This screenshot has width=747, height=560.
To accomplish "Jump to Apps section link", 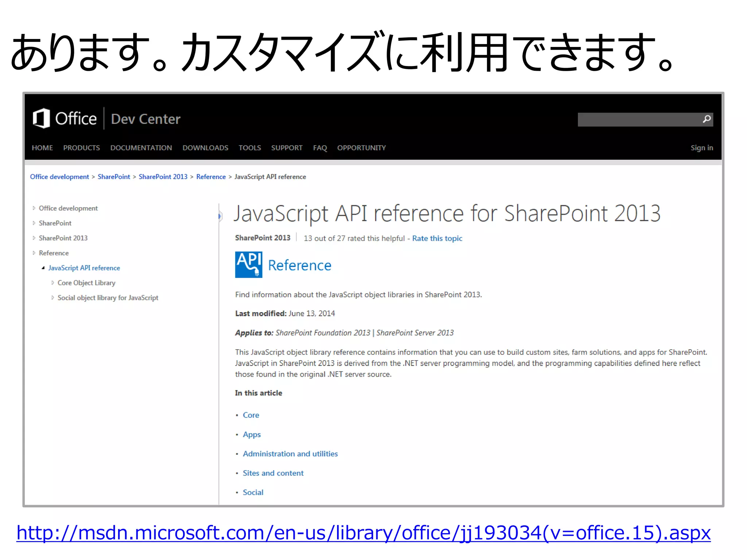I will coord(252,435).
